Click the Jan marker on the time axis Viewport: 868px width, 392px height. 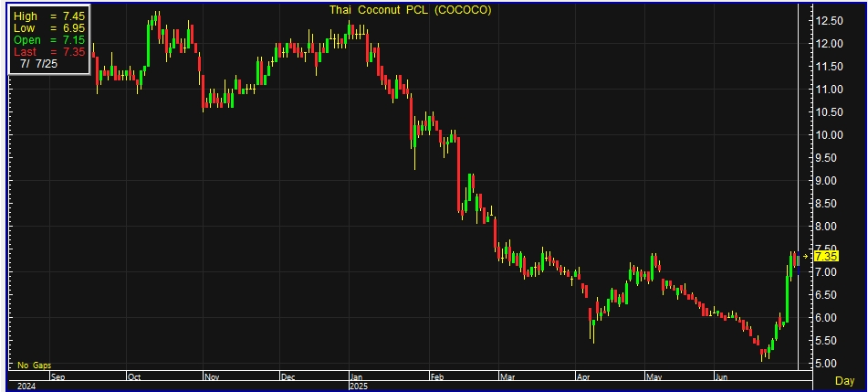point(356,376)
